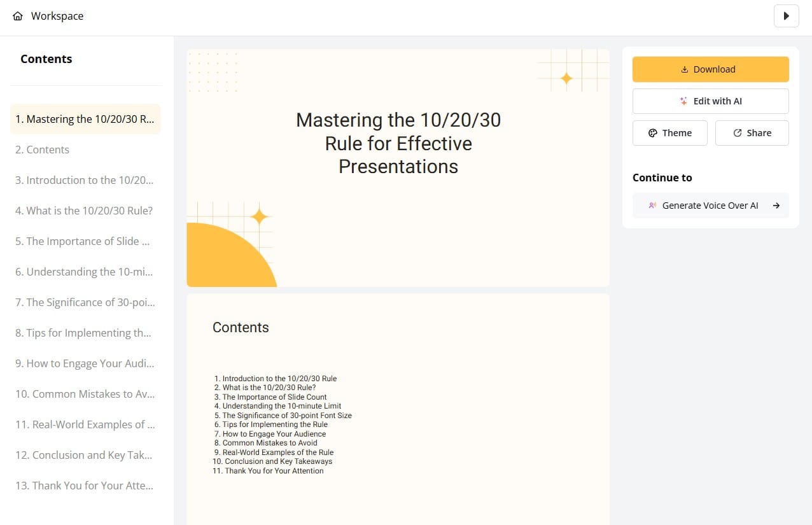Open slide 3 Introduction to the 10/20/30
Image resolution: width=812 pixels, height=525 pixels.
coord(85,180)
